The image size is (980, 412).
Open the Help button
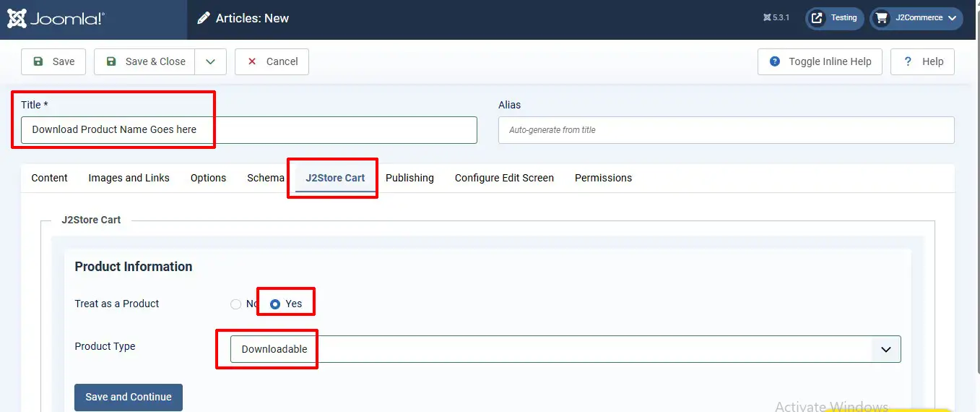click(x=922, y=61)
